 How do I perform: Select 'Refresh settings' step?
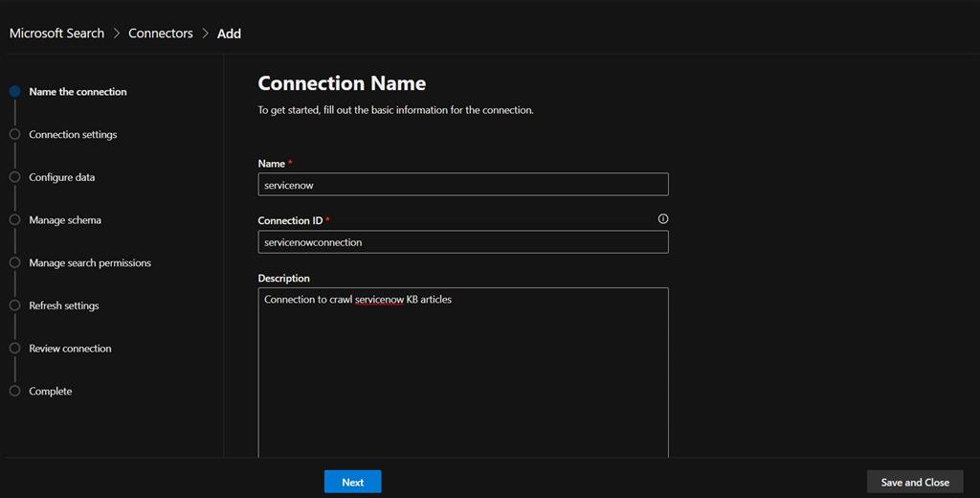click(x=64, y=306)
